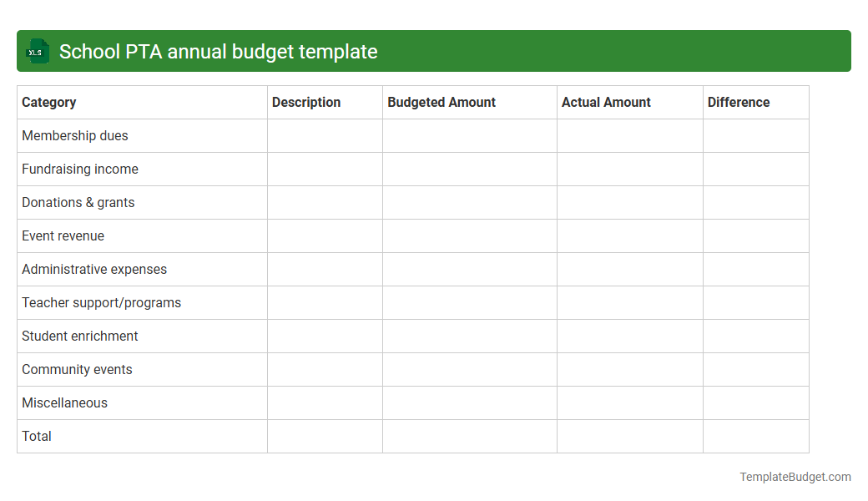
Task: Click the Donations & grants cell
Action: (78, 202)
